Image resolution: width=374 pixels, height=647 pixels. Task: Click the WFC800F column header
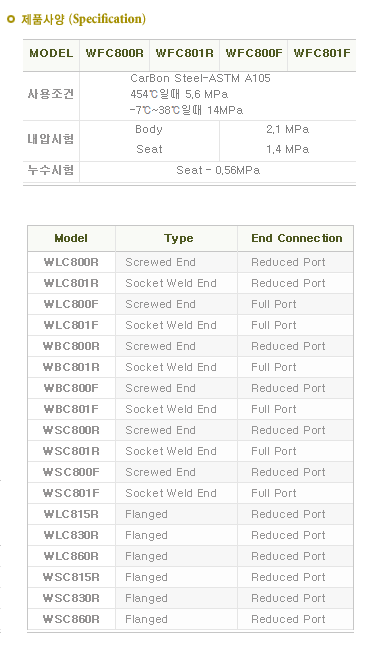[x=254, y=53]
